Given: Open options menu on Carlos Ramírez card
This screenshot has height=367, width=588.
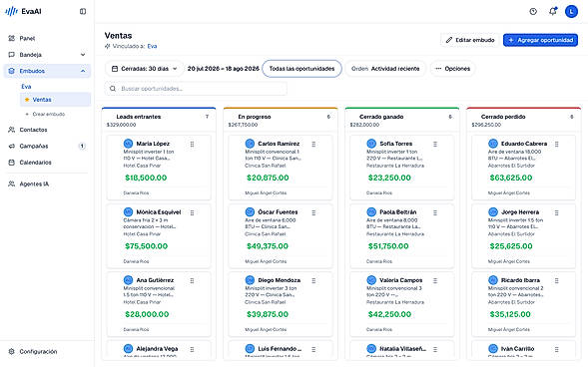Looking at the screenshot, I should pos(313,144).
